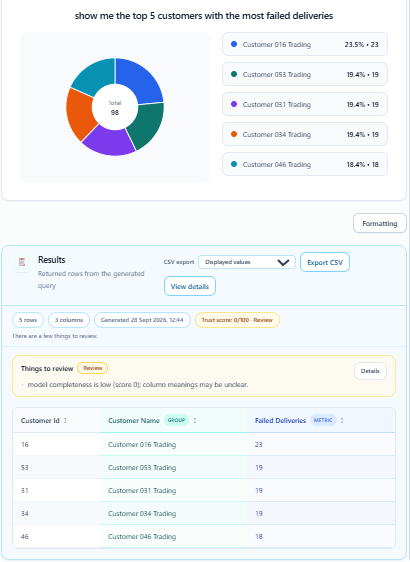Click the 3 columns chip

[69, 320]
